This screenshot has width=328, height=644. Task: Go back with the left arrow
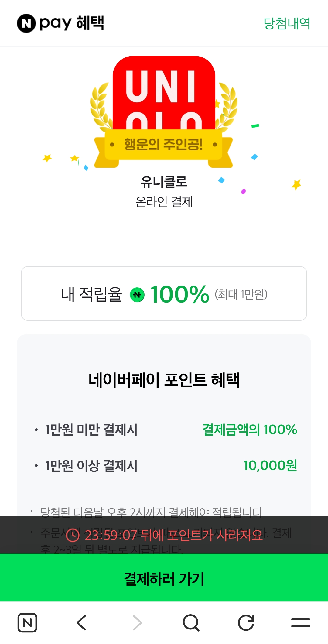pos(82,623)
